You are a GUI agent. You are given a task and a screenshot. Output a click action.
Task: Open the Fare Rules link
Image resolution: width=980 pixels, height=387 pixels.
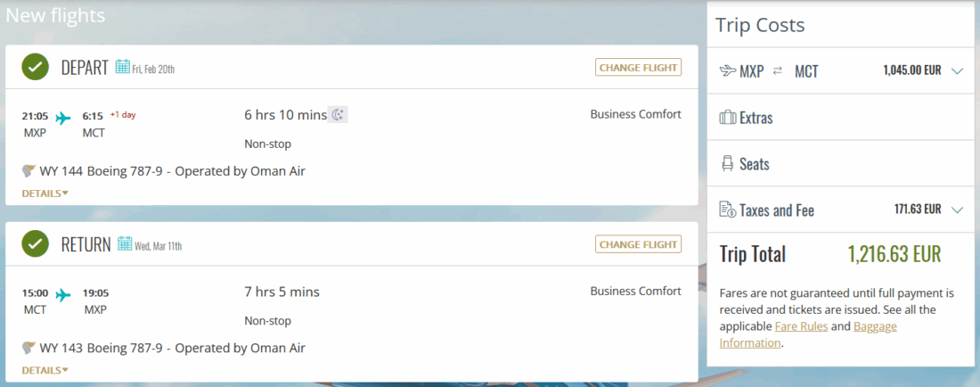[x=801, y=326]
